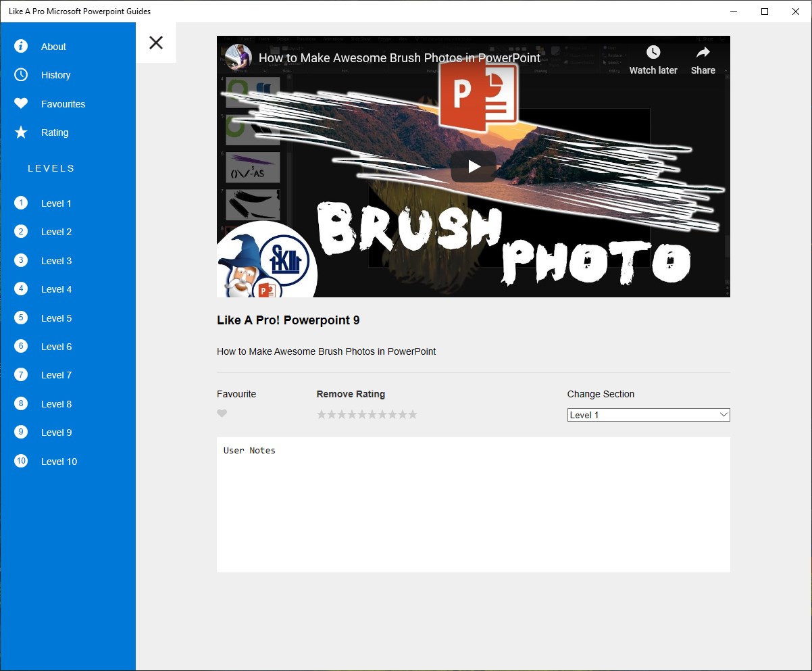Rate the guide with the fifth star

[362, 414]
